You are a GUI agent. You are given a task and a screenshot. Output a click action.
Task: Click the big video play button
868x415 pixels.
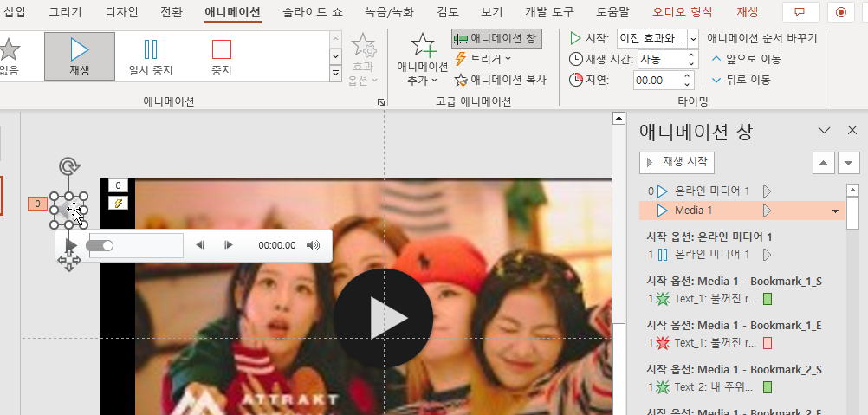click(383, 318)
